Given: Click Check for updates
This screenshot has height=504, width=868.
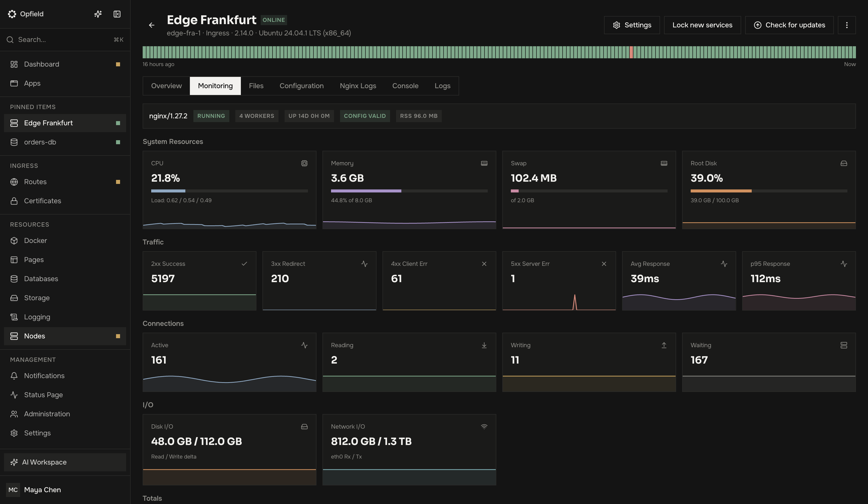Looking at the screenshot, I should [x=789, y=25].
